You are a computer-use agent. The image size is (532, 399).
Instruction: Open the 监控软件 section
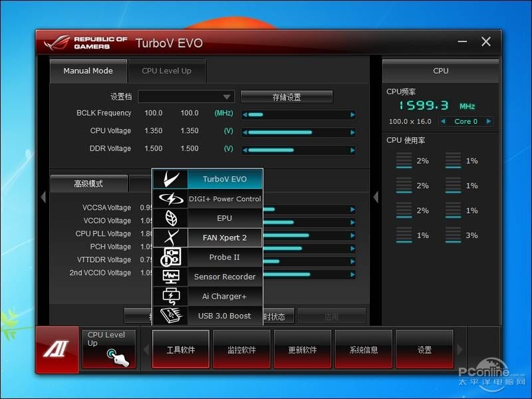point(241,349)
